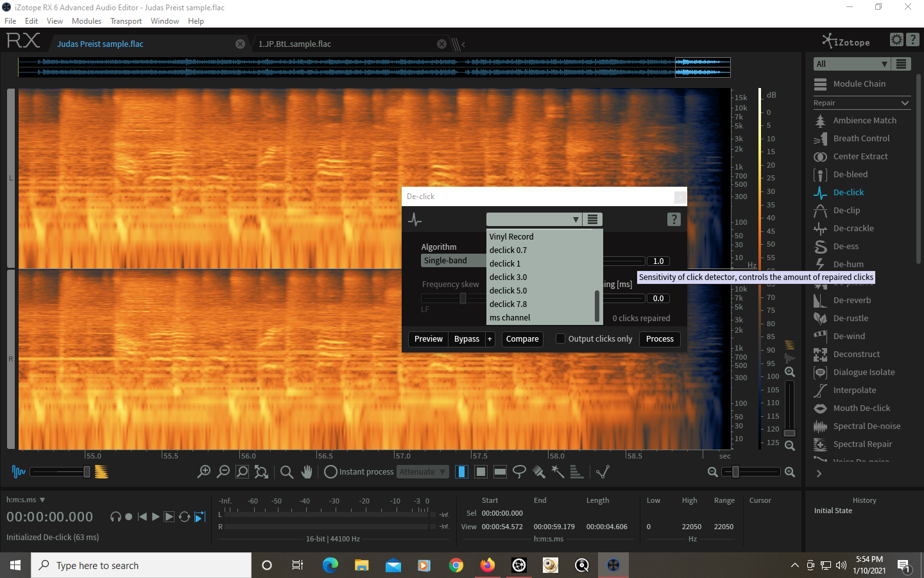
Task: Toggle headphone monitoring icon
Action: (x=116, y=517)
